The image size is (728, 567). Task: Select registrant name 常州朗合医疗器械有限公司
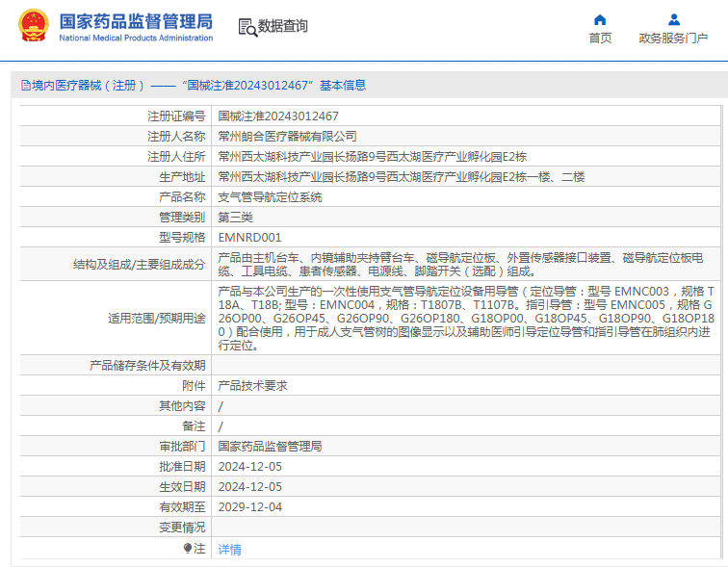tap(287, 137)
